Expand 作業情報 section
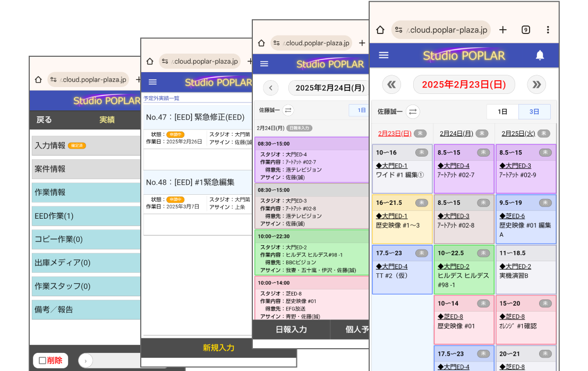Viewport: 588px width, 371px height. [86, 192]
